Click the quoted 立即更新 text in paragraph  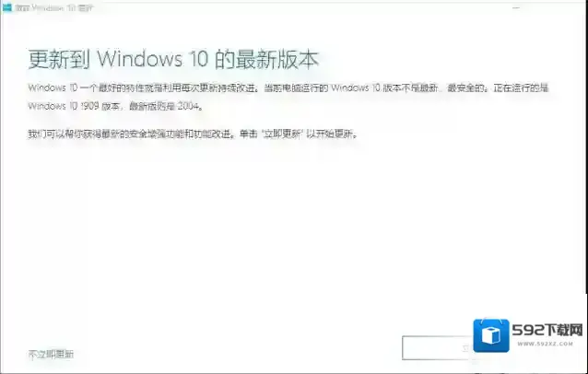click(x=282, y=134)
